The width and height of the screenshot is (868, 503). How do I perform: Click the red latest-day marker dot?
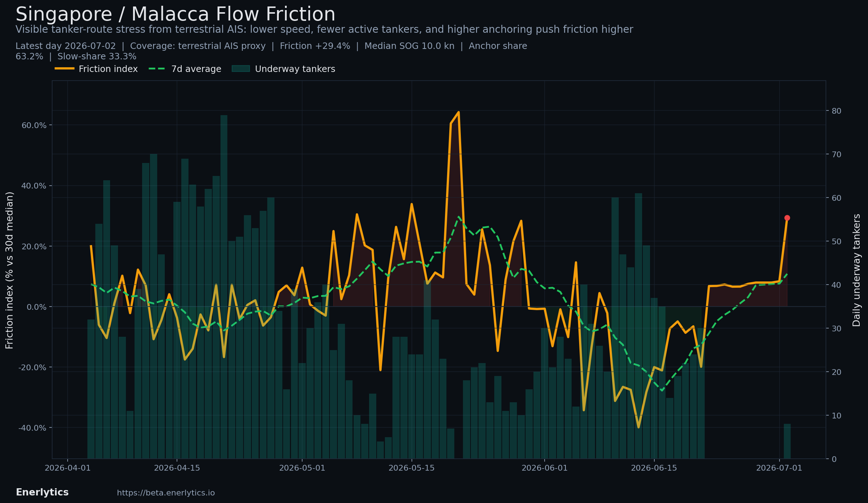click(787, 218)
